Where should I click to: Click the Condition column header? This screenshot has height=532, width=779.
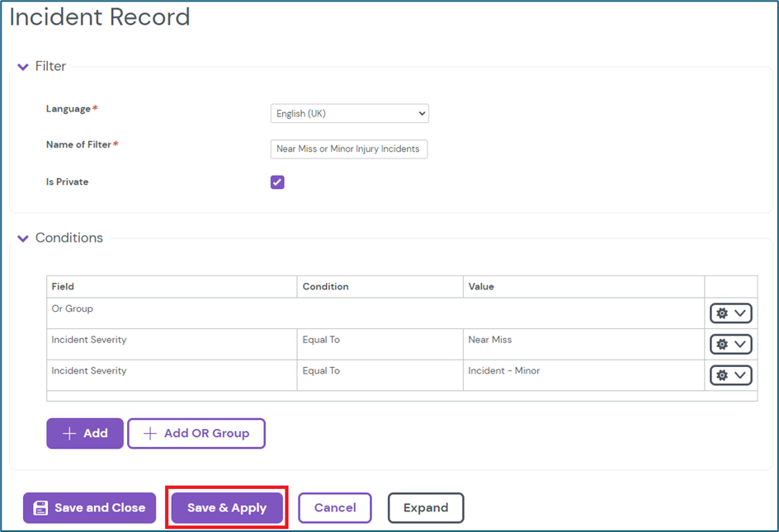click(x=325, y=286)
